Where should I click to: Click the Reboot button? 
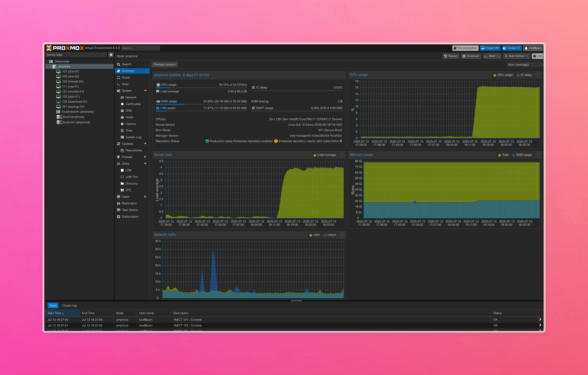451,56
